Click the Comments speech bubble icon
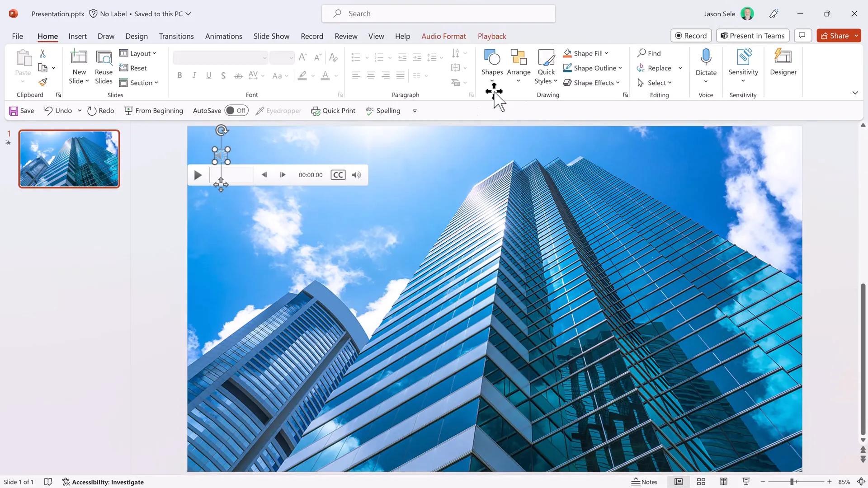 802,36
